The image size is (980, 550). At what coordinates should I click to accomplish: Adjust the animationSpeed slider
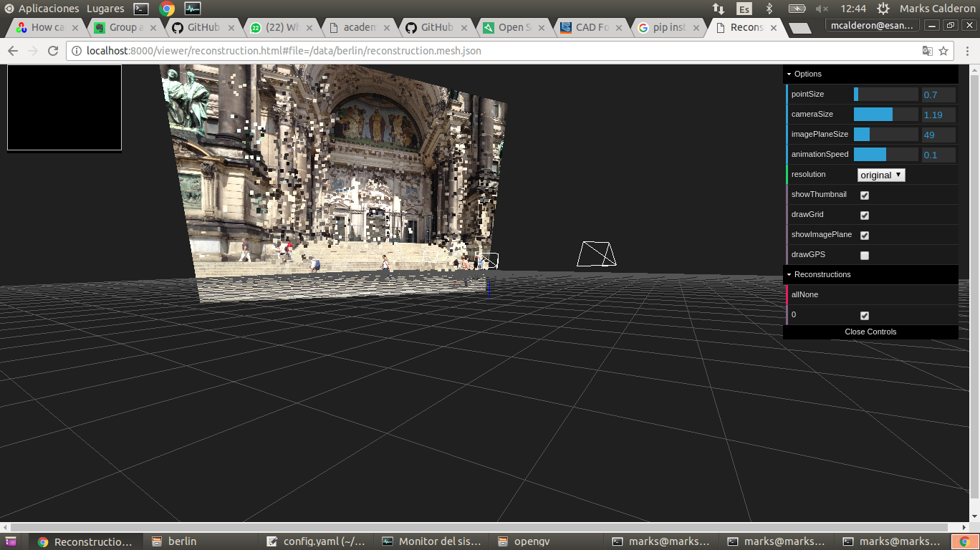885,155
